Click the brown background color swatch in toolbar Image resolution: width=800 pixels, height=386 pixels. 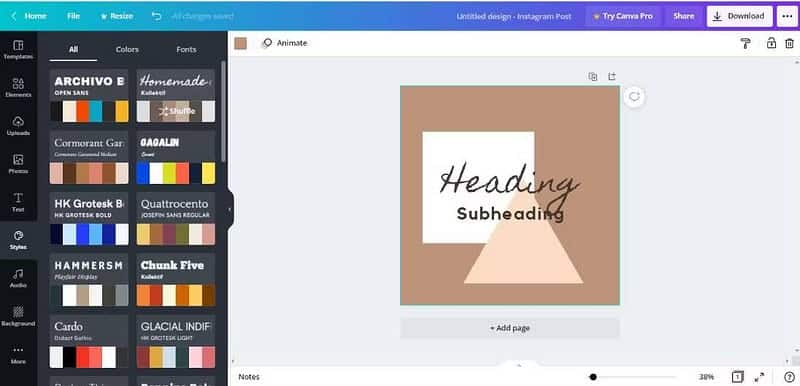click(x=240, y=43)
